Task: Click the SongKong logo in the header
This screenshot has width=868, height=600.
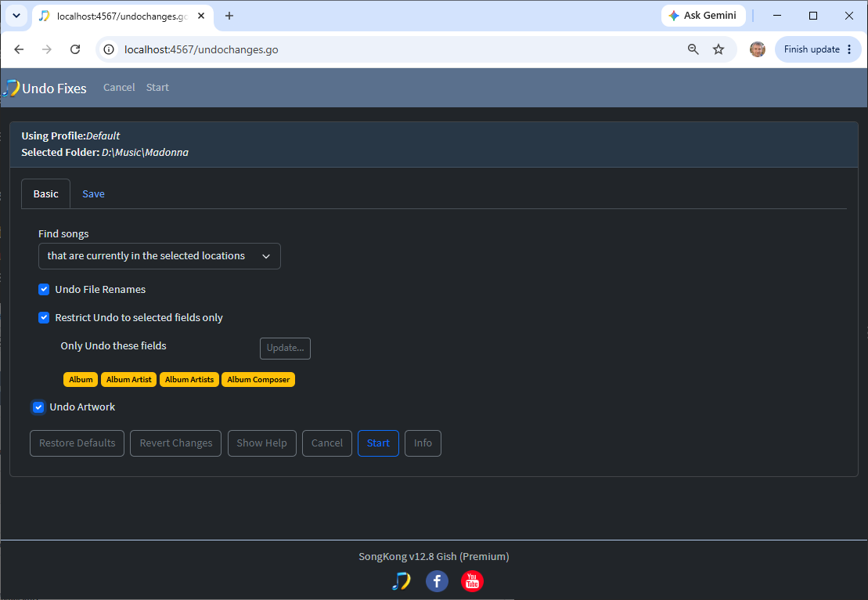Action: coord(11,88)
